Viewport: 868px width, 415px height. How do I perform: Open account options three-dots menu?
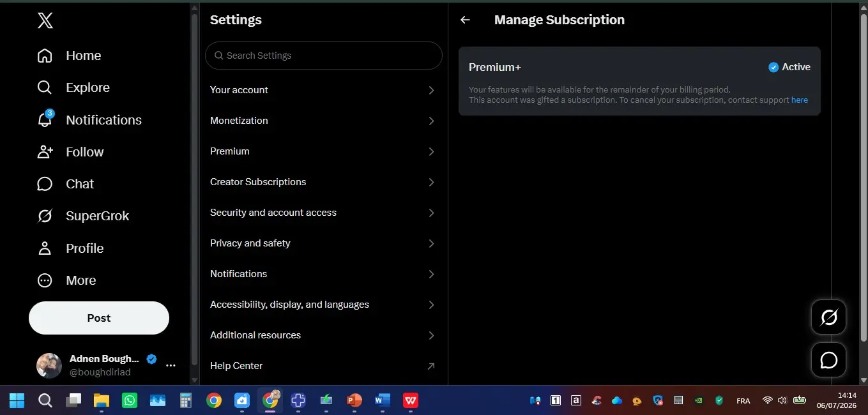click(171, 365)
